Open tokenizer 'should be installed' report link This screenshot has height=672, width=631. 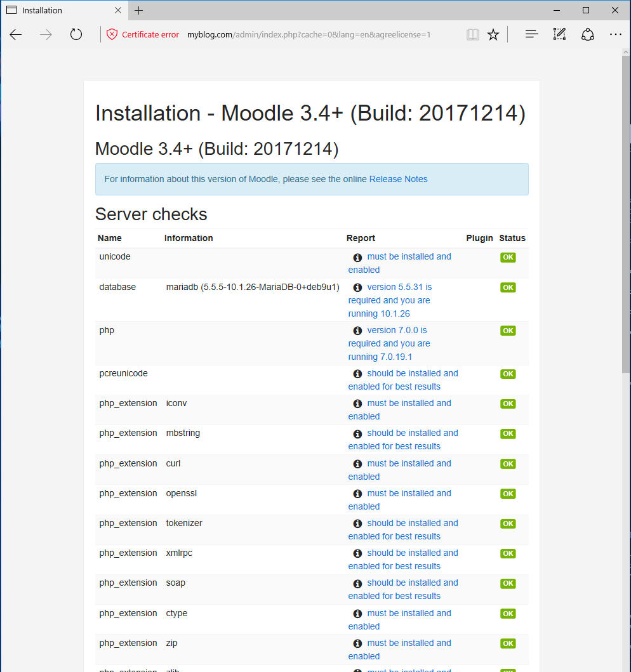coord(403,530)
